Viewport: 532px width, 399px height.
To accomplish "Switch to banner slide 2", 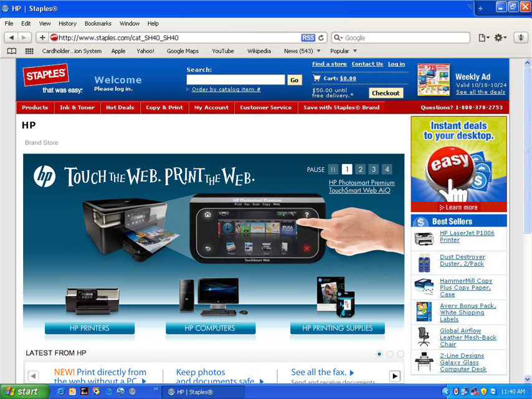I will [360, 169].
